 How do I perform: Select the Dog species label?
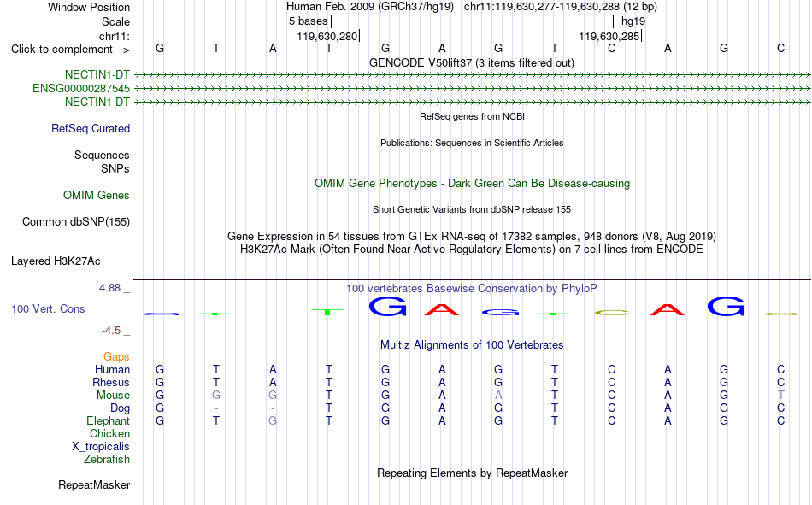click(x=121, y=408)
